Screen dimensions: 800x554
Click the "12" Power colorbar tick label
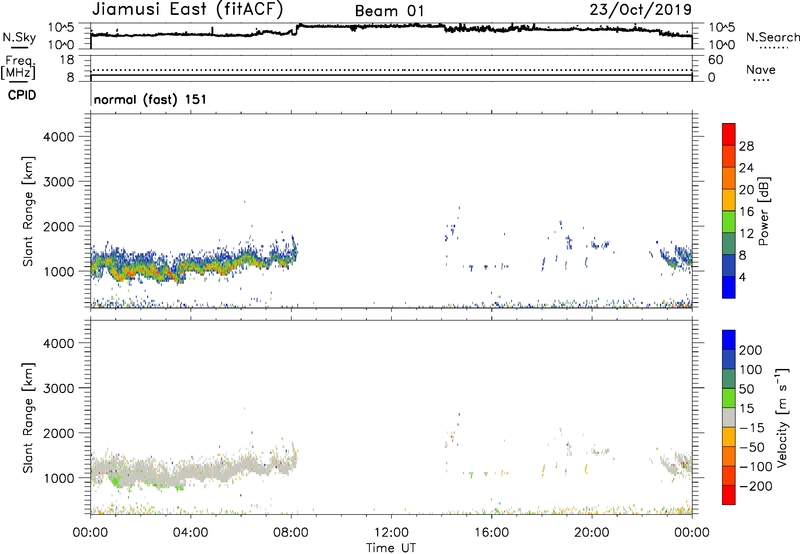pos(746,234)
